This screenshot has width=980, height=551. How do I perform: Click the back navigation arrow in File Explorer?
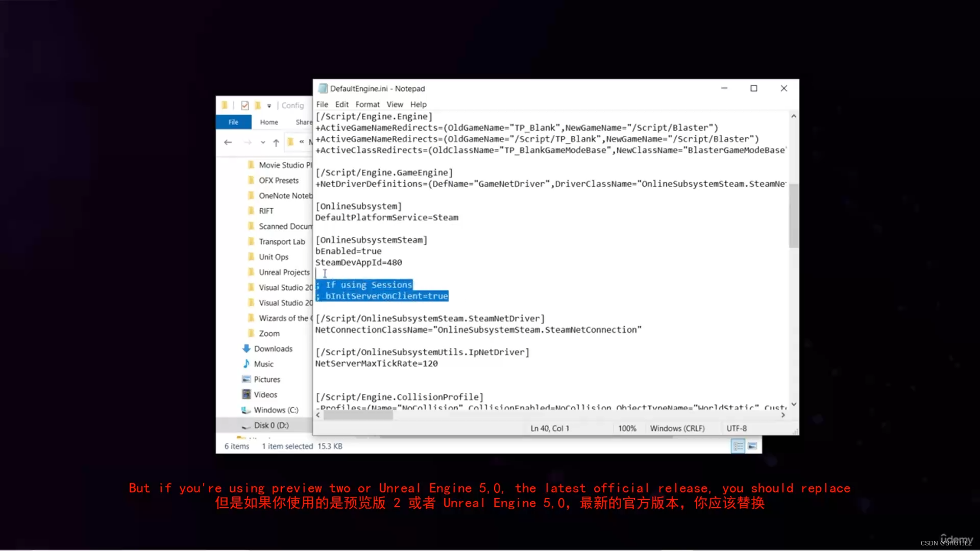click(x=228, y=142)
